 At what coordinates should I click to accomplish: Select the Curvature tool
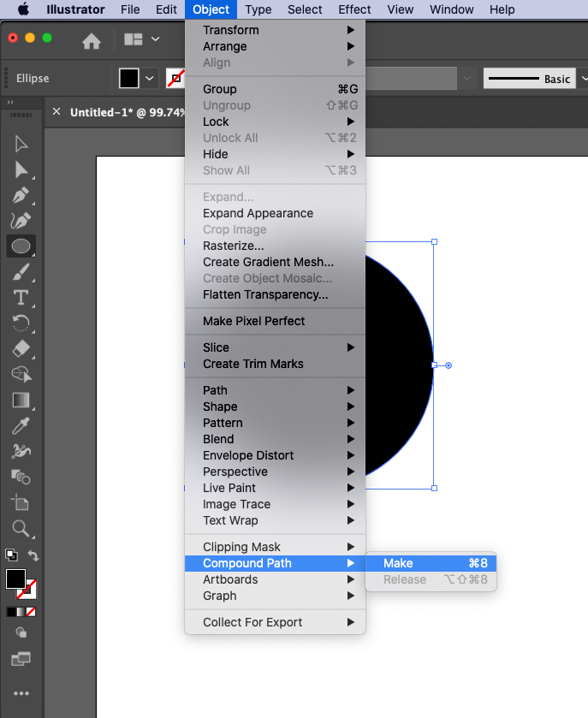[x=21, y=221]
